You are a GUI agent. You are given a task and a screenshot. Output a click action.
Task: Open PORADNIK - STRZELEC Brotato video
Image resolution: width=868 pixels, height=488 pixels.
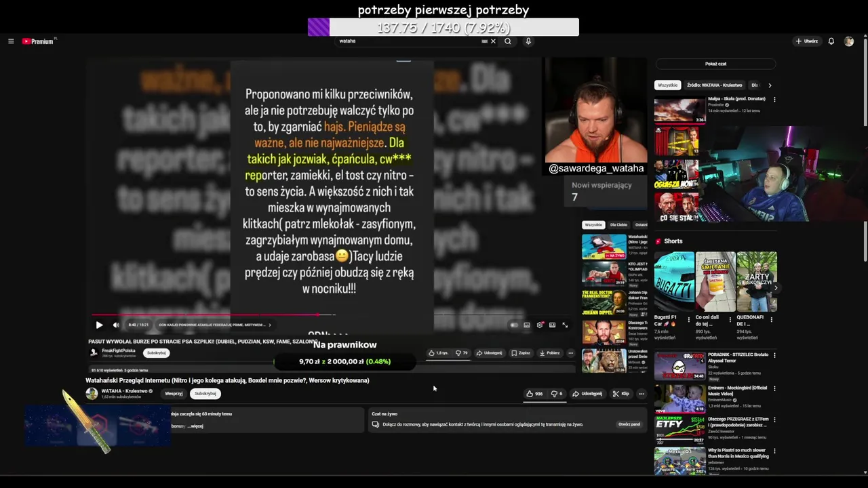pyautogui.click(x=680, y=366)
